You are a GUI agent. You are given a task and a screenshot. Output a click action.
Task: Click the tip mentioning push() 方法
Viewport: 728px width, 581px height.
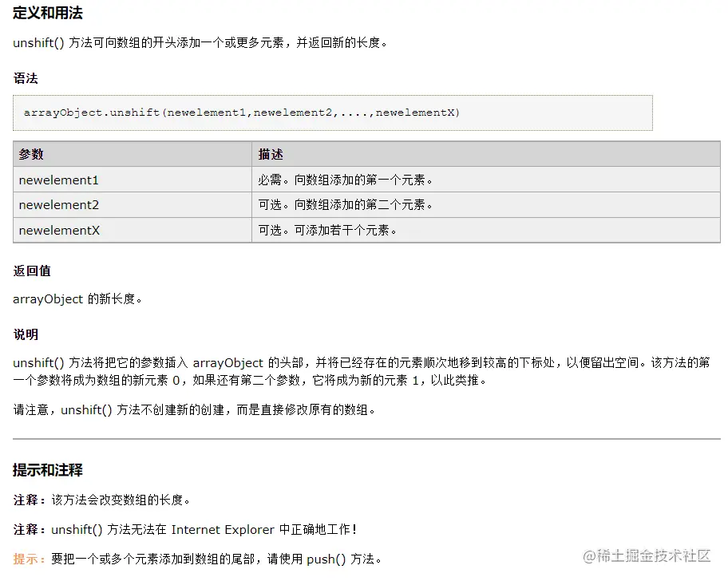tap(197, 559)
